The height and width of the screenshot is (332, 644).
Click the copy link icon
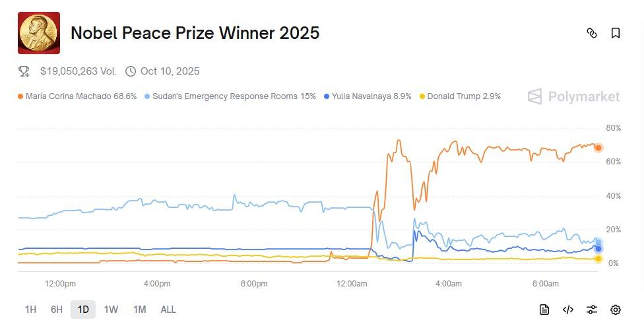point(592,33)
